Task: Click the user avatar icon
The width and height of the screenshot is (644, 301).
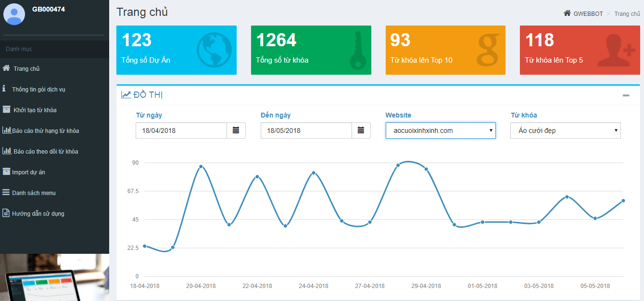Action: pos(14,14)
